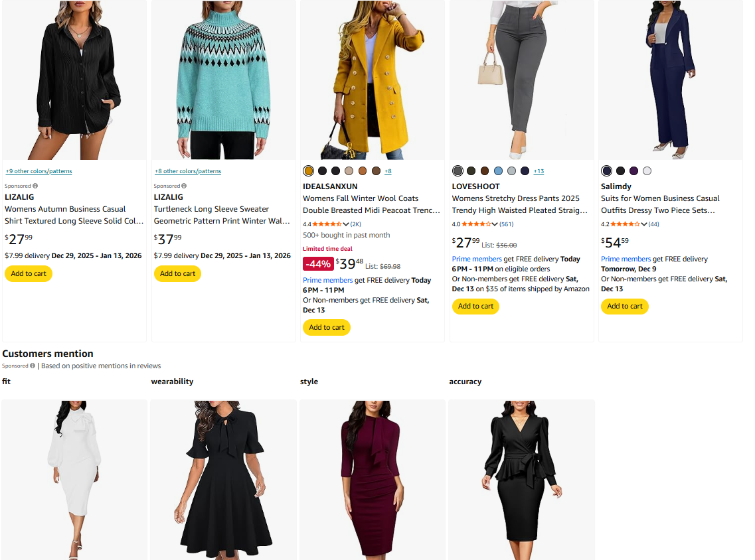Open the 561 reviews link for LOVESHOOT pants
The height and width of the screenshot is (560, 755).
point(507,224)
